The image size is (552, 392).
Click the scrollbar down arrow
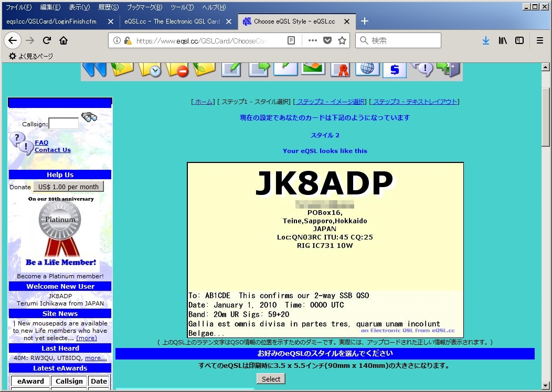(x=546, y=386)
